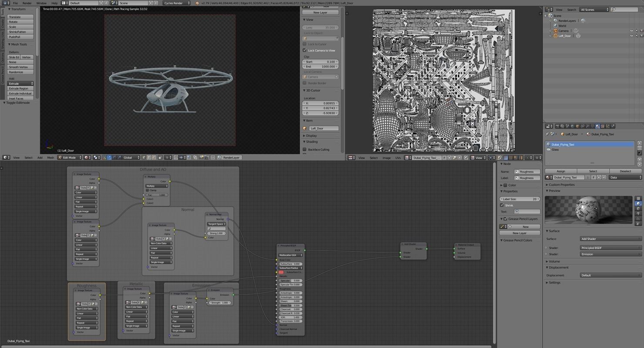Open the Window menu
This screenshot has width=644, height=348.
41,3
